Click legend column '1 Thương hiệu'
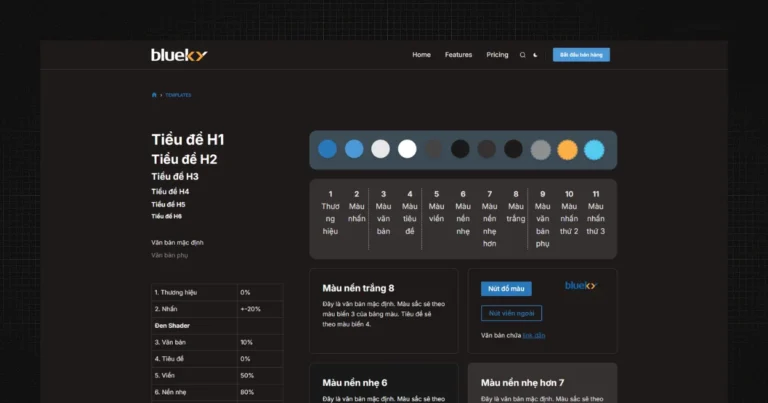This screenshot has width=768, height=403. tap(330, 213)
